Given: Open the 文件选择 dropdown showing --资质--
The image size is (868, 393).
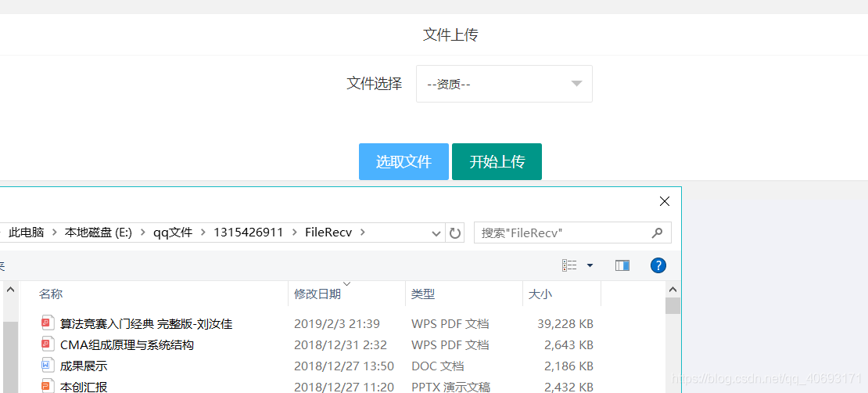Looking at the screenshot, I should click(x=504, y=84).
